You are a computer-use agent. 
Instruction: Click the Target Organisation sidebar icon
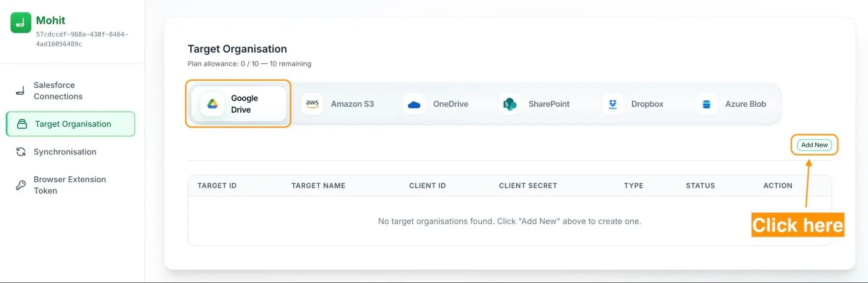[22, 124]
